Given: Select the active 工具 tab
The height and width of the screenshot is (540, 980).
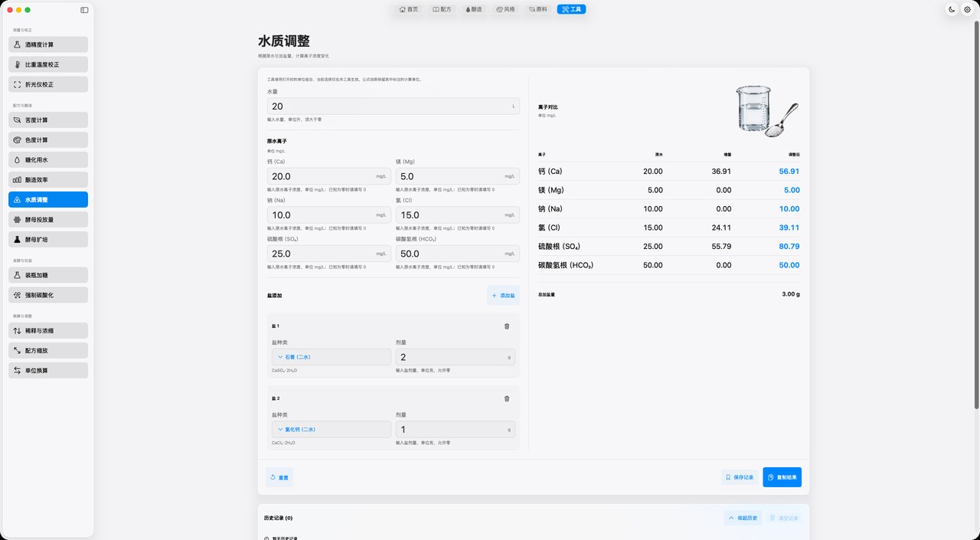Looking at the screenshot, I should click(x=572, y=9).
